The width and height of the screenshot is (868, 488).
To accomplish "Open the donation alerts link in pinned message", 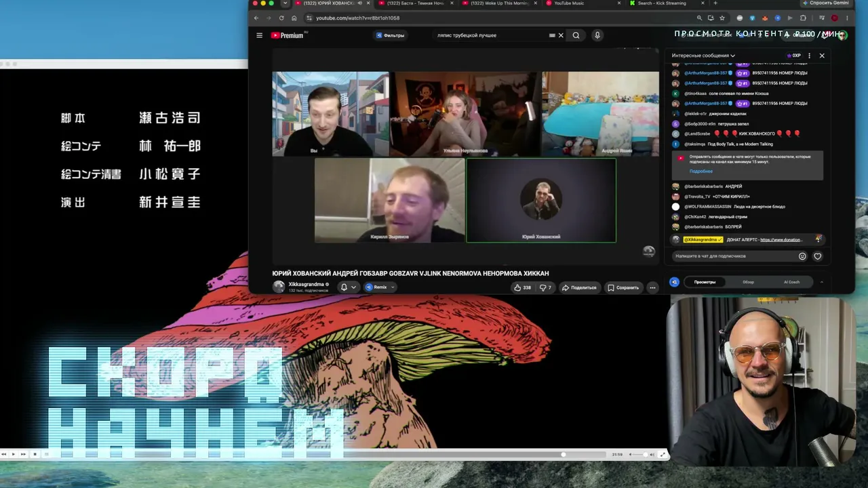I will pyautogui.click(x=781, y=239).
